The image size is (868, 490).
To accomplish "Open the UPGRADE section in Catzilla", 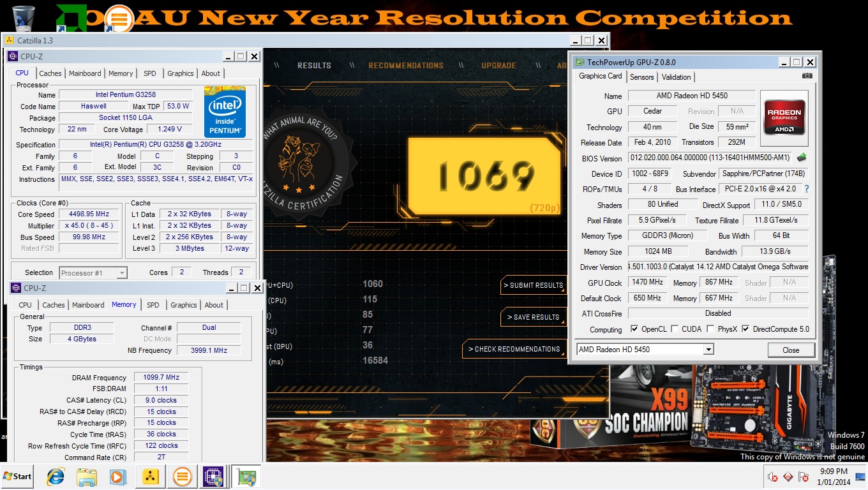I will 499,66.
